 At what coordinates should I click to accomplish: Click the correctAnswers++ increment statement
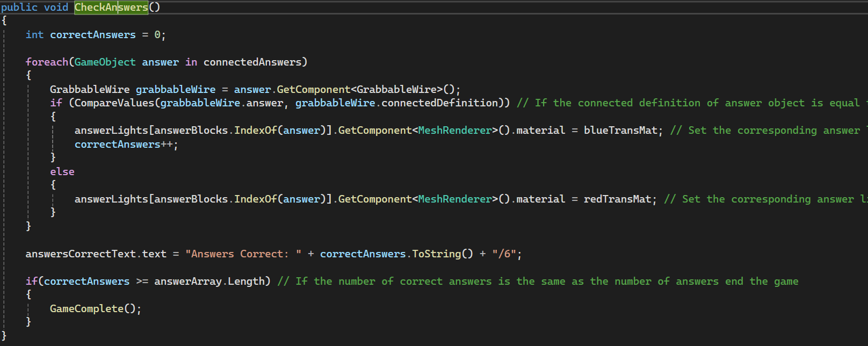(126, 145)
